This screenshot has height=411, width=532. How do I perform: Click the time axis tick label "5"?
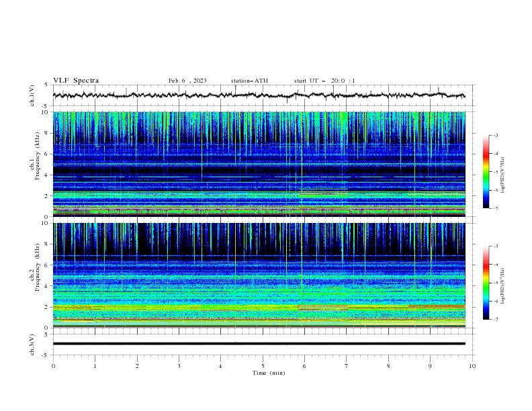click(263, 366)
